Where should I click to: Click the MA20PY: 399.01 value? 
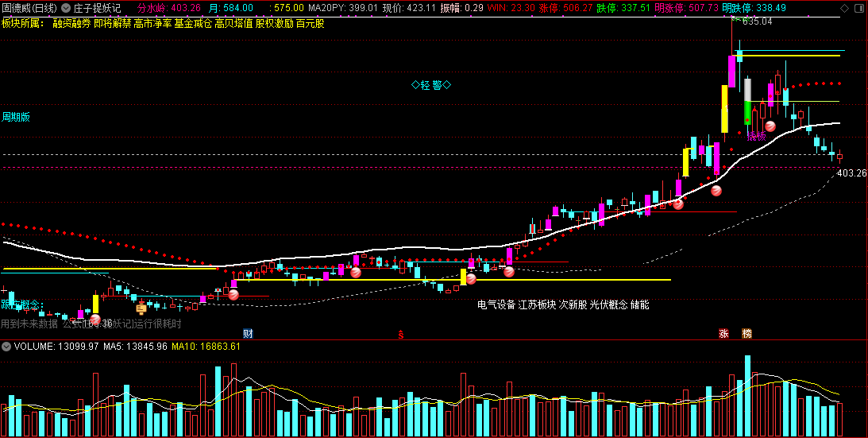(342, 8)
